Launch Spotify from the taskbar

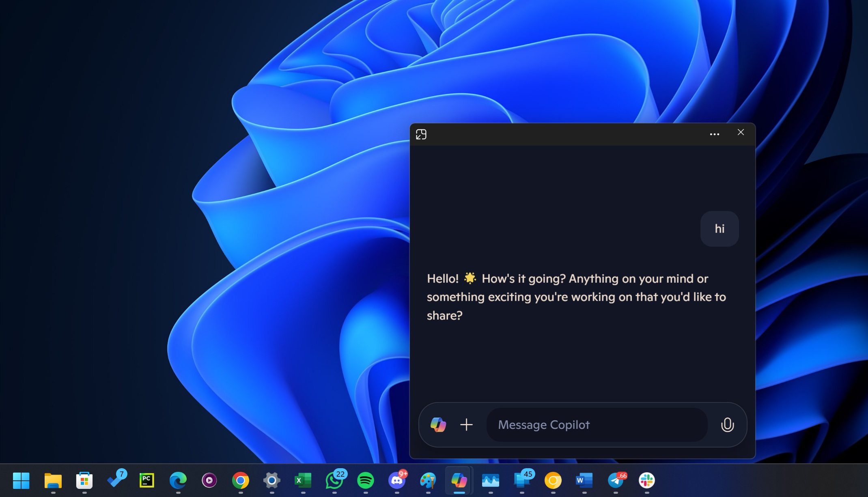click(365, 481)
